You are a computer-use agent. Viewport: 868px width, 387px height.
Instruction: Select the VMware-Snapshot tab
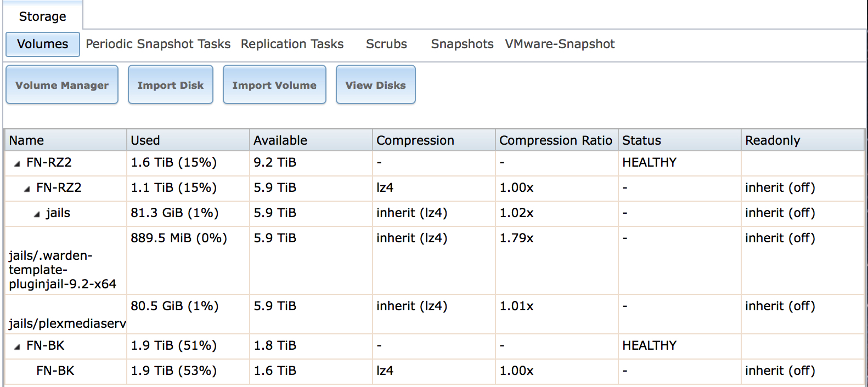pyautogui.click(x=560, y=44)
